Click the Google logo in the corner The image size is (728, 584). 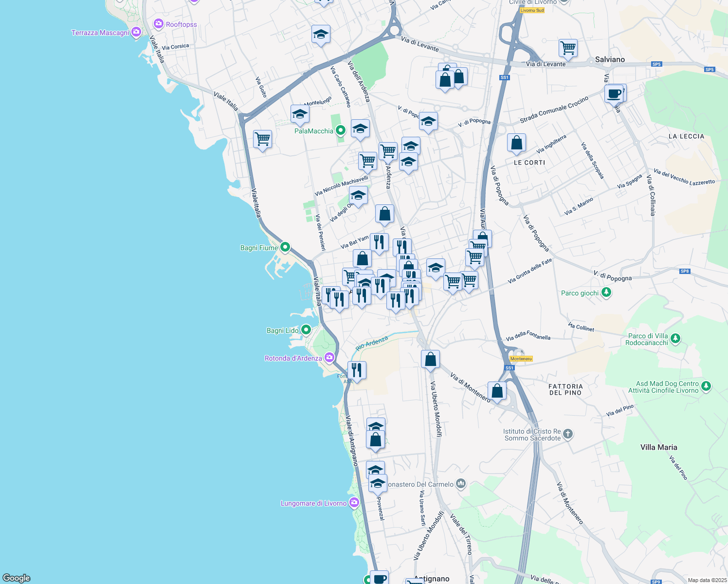coord(17,578)
